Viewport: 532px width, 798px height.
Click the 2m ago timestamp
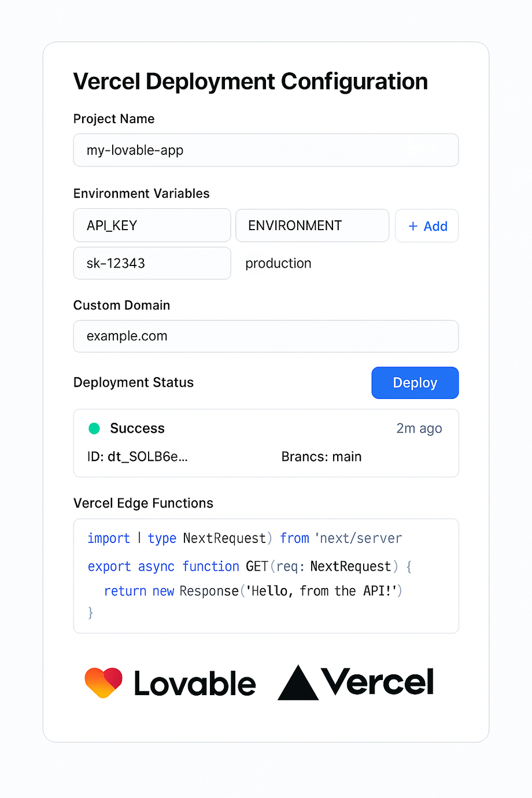click(419, 428)
